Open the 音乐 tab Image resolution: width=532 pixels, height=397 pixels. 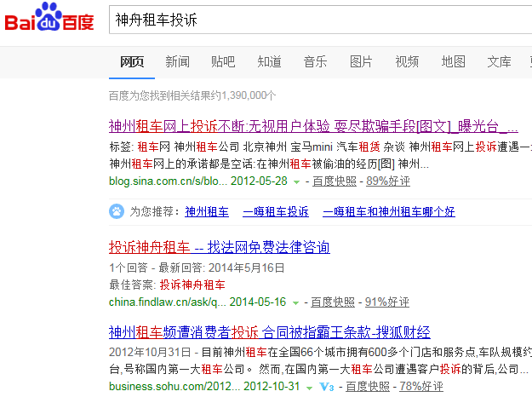315,62
